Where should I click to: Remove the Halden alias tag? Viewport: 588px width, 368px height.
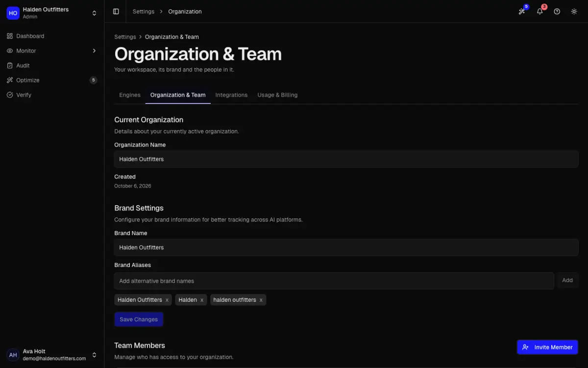(x=202, y=300)
